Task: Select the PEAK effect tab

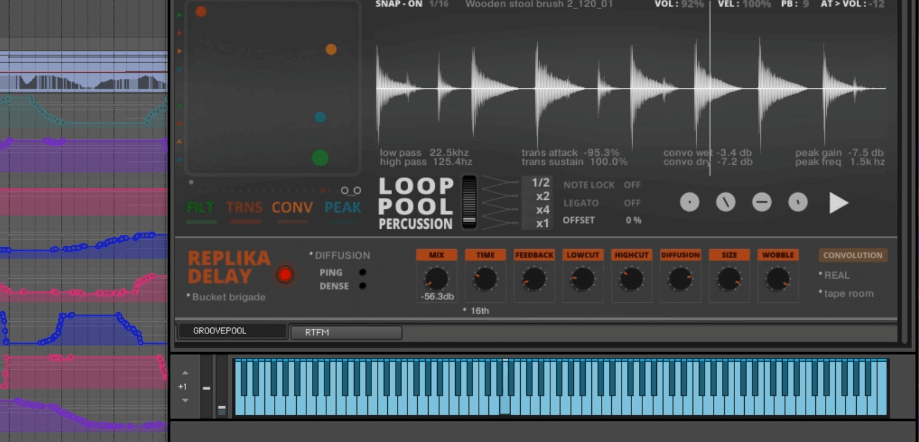Action: 343,208
